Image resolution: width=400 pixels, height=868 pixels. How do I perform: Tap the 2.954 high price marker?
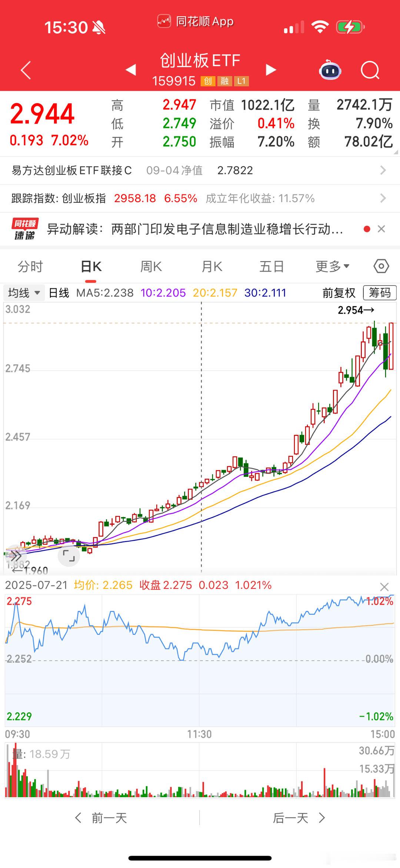pyautogui.click(x=356, y=310)
